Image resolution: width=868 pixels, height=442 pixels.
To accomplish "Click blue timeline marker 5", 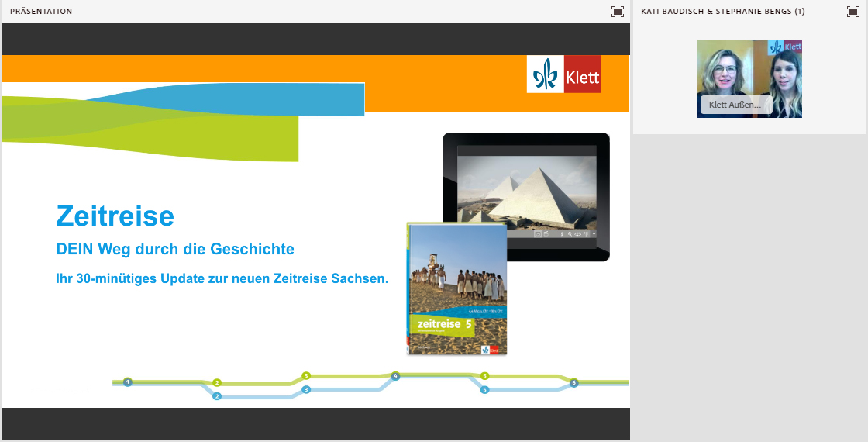I will [x=485, y=390].
